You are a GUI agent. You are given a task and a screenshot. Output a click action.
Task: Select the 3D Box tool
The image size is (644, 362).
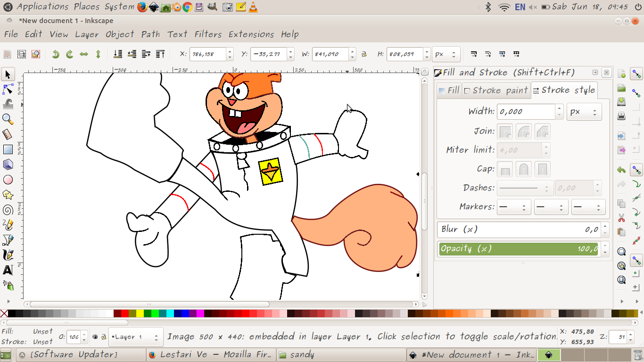(x=8, y=165)
